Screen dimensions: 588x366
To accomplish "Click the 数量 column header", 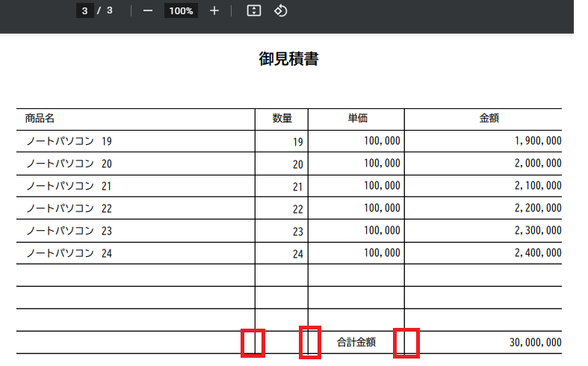I will (x=282, y=119).
